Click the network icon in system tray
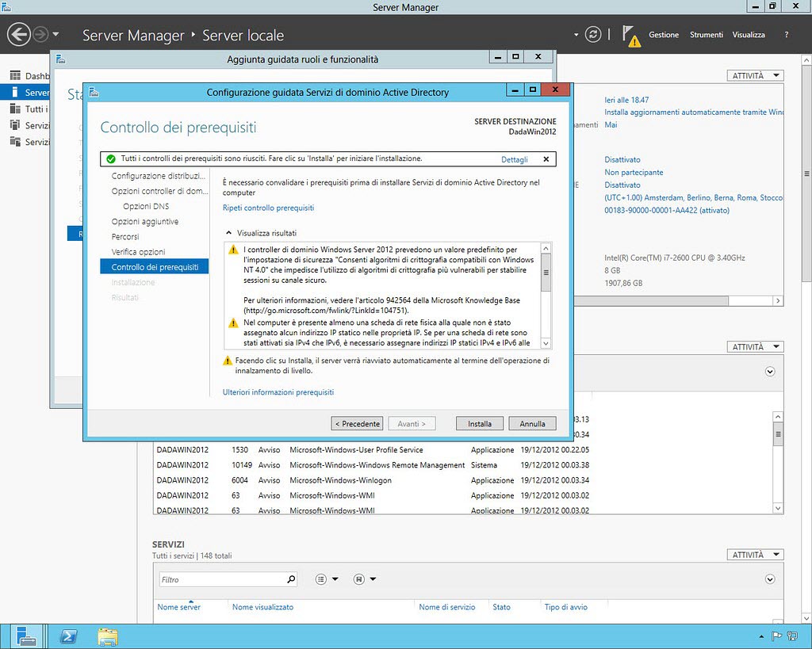Image resolution: width=812 pixels, height=649 pixels. click(x=792, y=636)
